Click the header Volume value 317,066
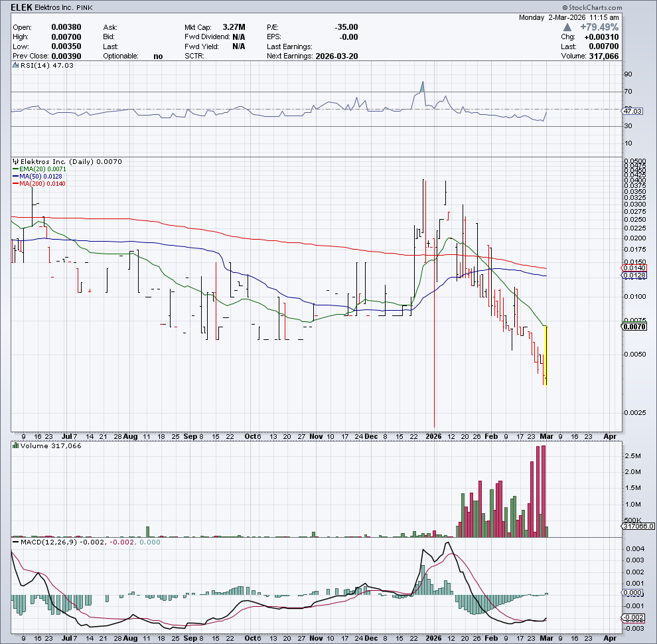The width and height of the screenshot is (657, 644). [604, 56]
